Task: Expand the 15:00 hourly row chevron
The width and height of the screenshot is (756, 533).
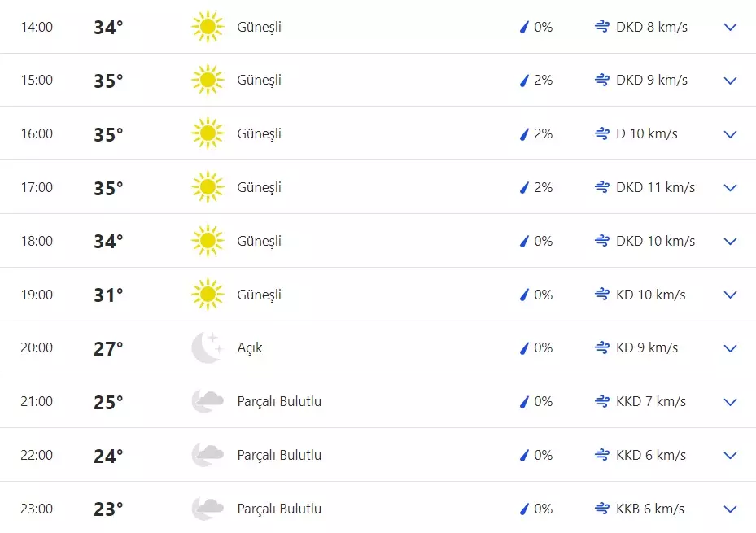Action: click(x=730, y=81)
